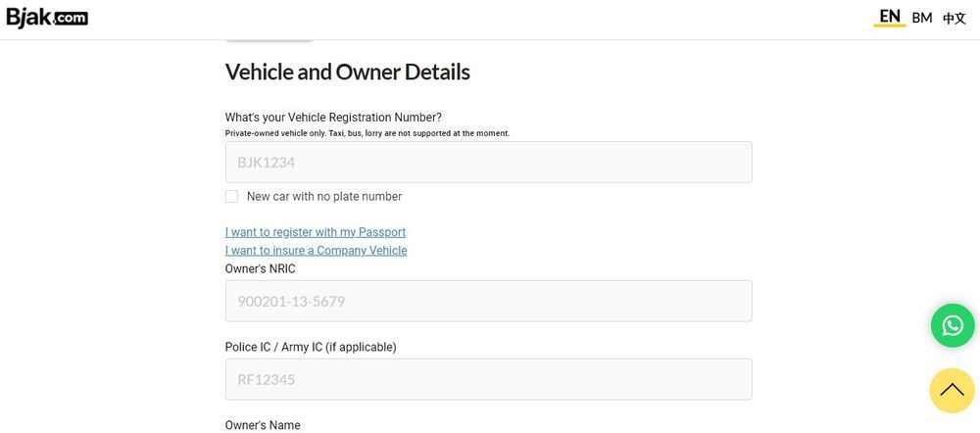Focus the Owner's NRIC input field
The height and width of the screenshot is (433, 980).
[x=488, y=301]
